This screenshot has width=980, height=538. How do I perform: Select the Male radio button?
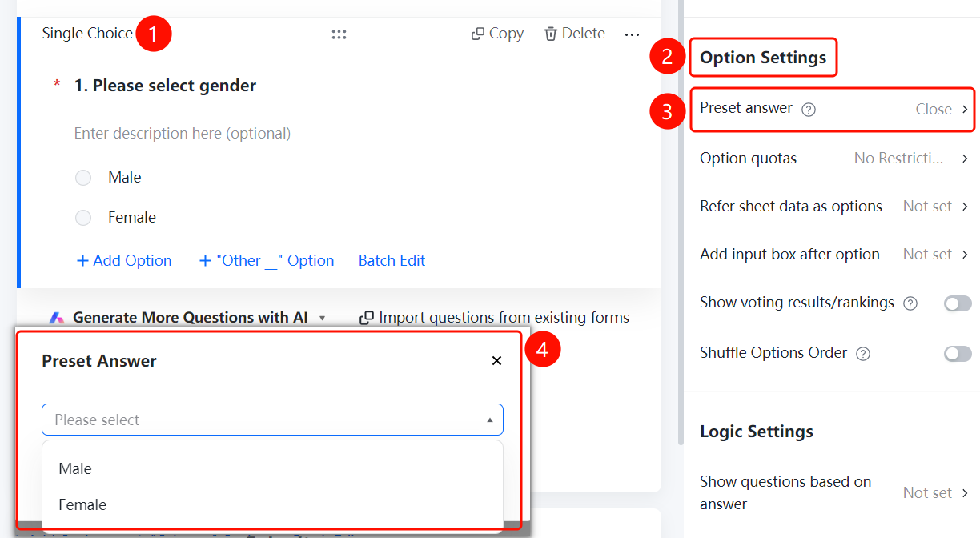click(83, 178)
